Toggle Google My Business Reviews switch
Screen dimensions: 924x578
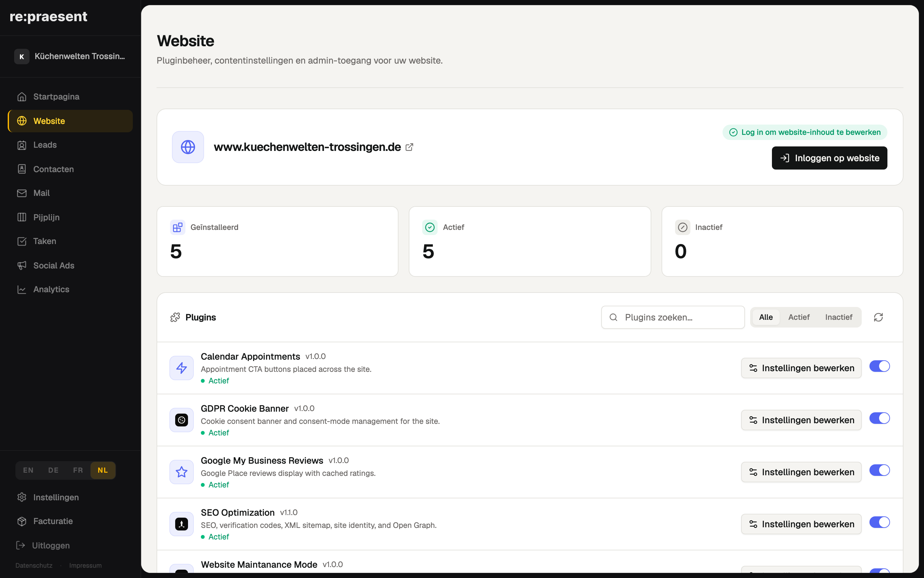point(880,470)
